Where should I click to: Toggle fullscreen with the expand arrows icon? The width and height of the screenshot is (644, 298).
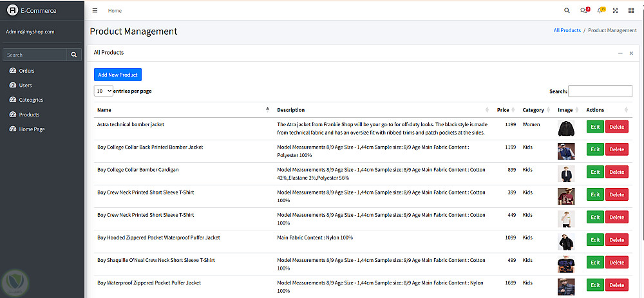click(x=616, y=10)
